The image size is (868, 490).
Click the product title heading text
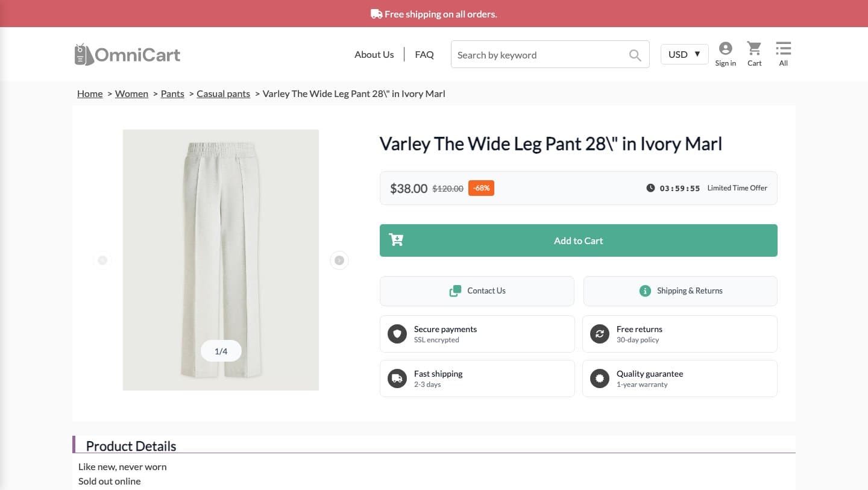coord(550,144)
